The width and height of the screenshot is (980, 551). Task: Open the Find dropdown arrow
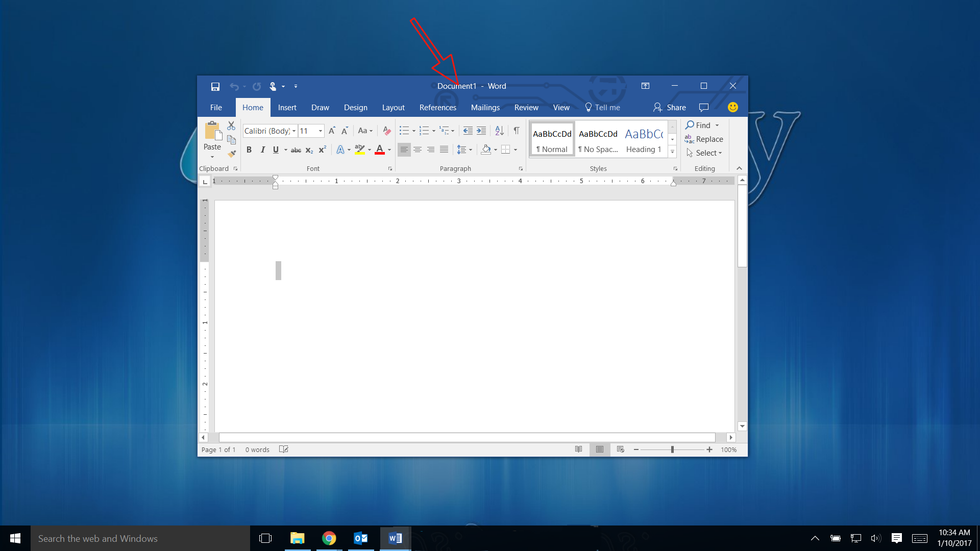click(717, 126)
